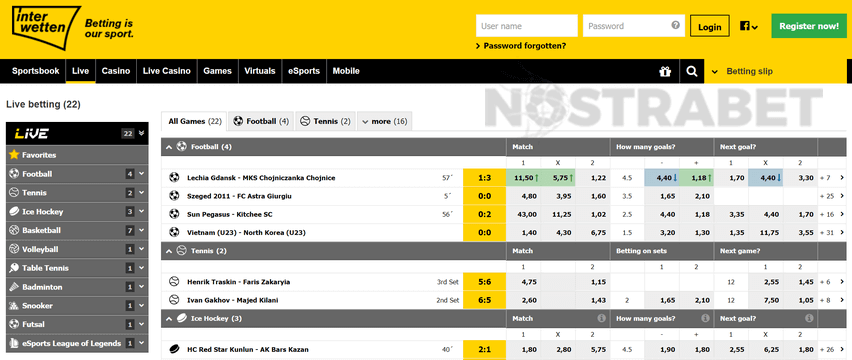Viewport: 852px width, 360px height.
Task: Click the Football ball icon in sidebar
Action: pos(14,174)
